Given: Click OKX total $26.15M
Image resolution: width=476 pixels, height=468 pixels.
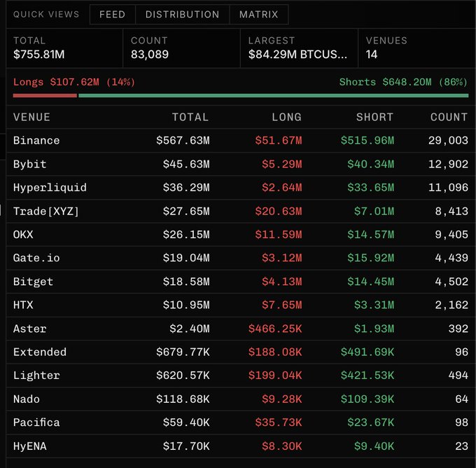Looking at the screenshot, I should tap(186, 234).
